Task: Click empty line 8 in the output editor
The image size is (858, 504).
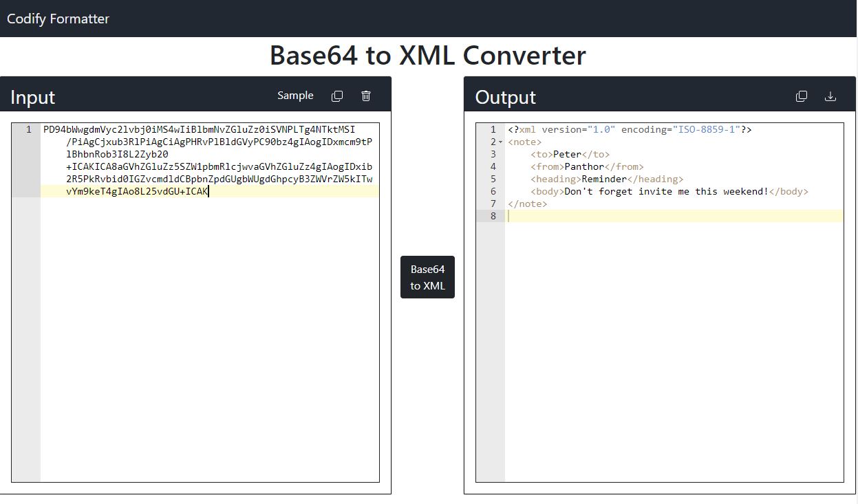Action: 619,216
